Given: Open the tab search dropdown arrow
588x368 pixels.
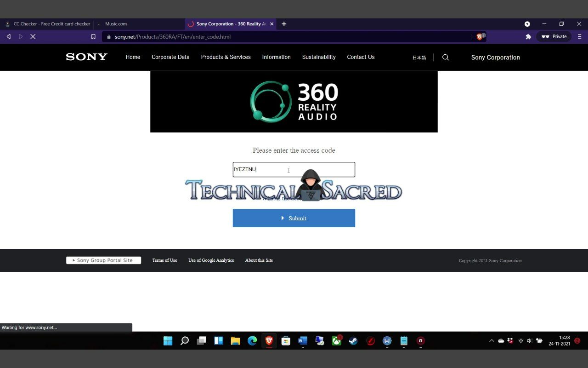Looking at the screenshot, I should tap(527, 24).
